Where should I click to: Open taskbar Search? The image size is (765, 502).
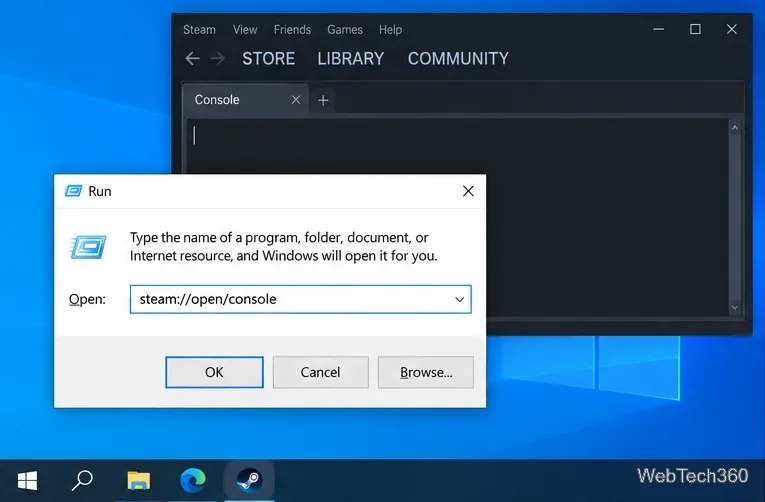point(82,481)
